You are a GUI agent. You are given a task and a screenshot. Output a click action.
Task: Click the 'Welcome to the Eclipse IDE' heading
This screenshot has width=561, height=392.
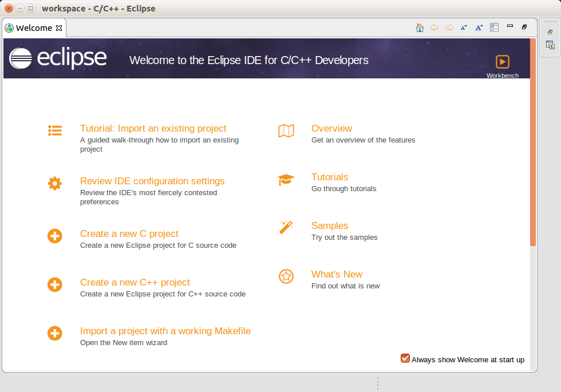click(248, 60)
